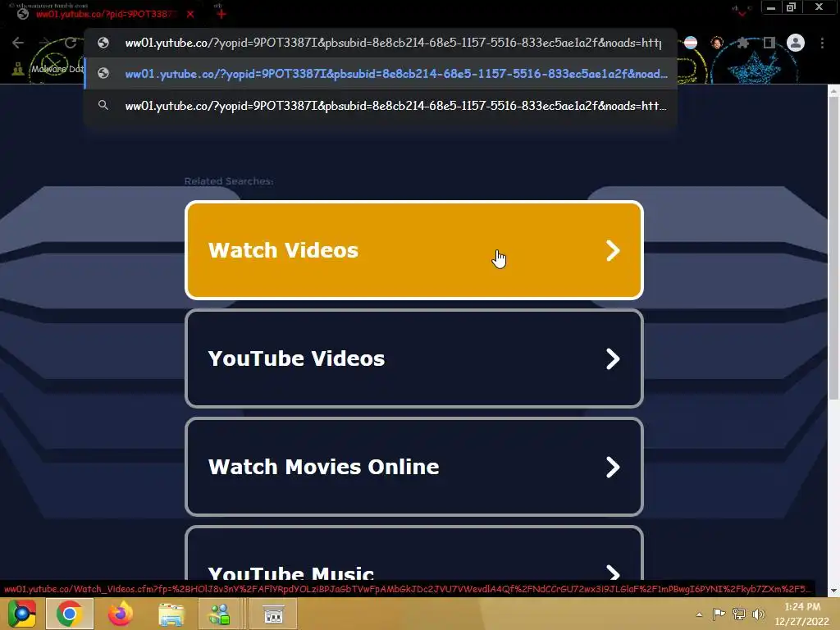Select the ww01.yutube.co browser tab
Viewport: 840px width, 630px height.
tap(104, 14)
